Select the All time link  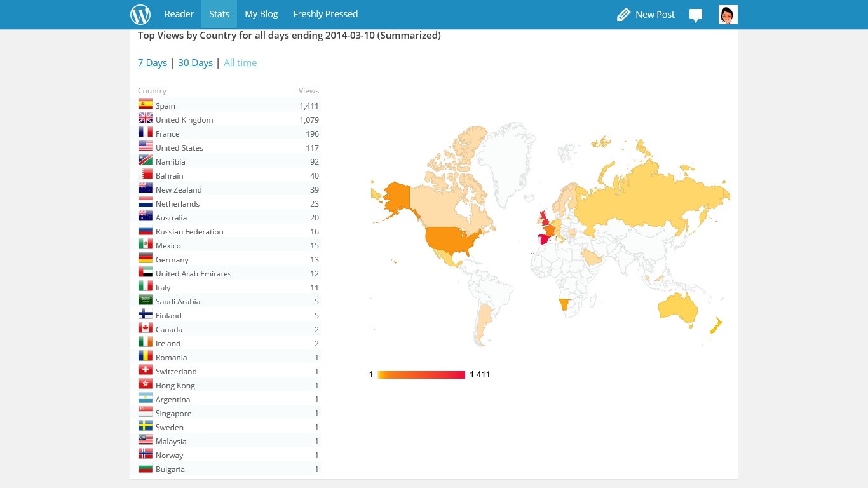tap(240, 63)
